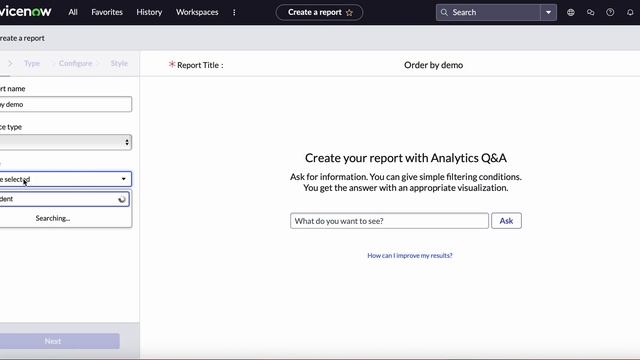Viewport: 640px width, 360px height.
Task: Open the table selected dropdown
Action: click(x=65, y=179)
